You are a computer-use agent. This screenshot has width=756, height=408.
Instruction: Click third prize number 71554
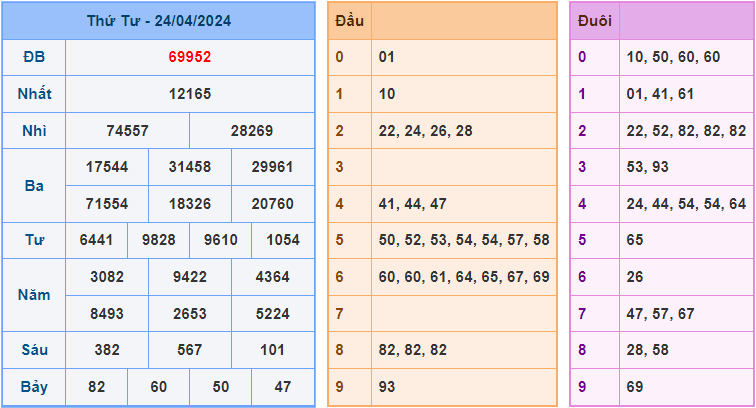click(x=107, y=204)
